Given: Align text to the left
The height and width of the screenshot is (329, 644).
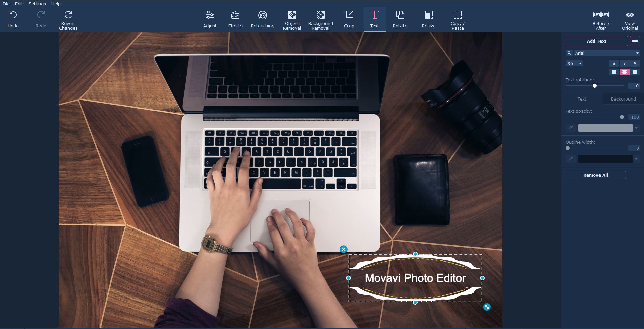Looking at the screenshot, I should (x=614, y=72).
